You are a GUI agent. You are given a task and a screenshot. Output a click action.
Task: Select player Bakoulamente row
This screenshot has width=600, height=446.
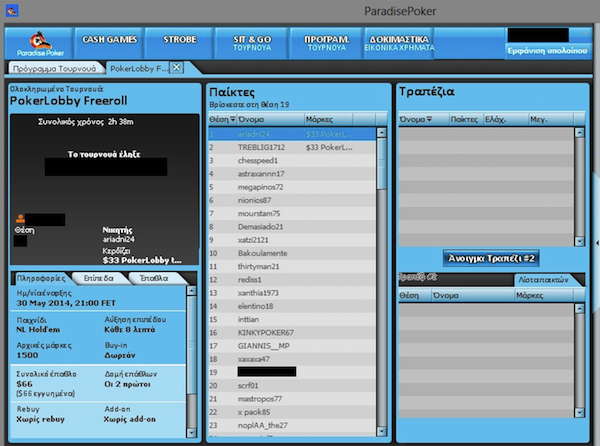pyautogui.click(x=292, y=253)
